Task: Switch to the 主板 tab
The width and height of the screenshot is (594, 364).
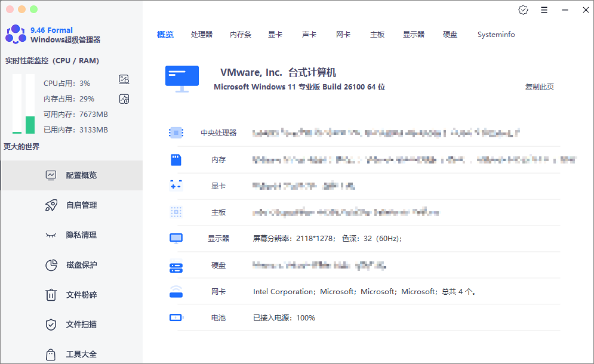Action: click(x=377, y=35)
